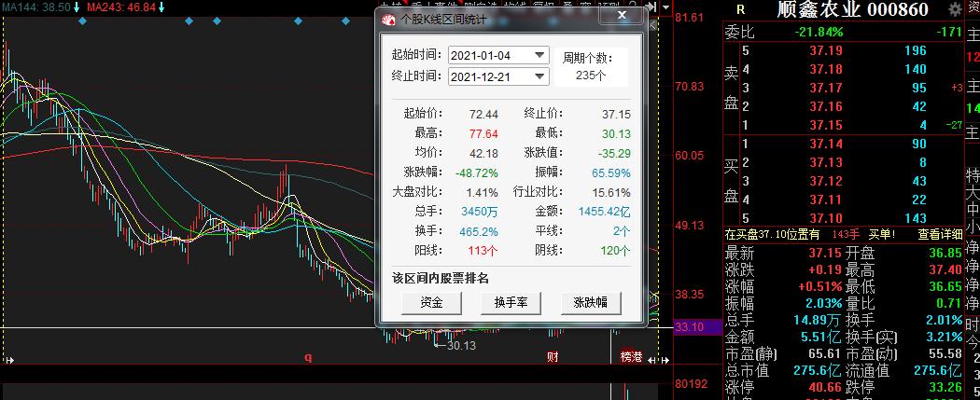The width and height of the screenshot is (980, 400).
Task: Open the small triangle menu beside the jump-to-end arrow
Action: [665, 7]
